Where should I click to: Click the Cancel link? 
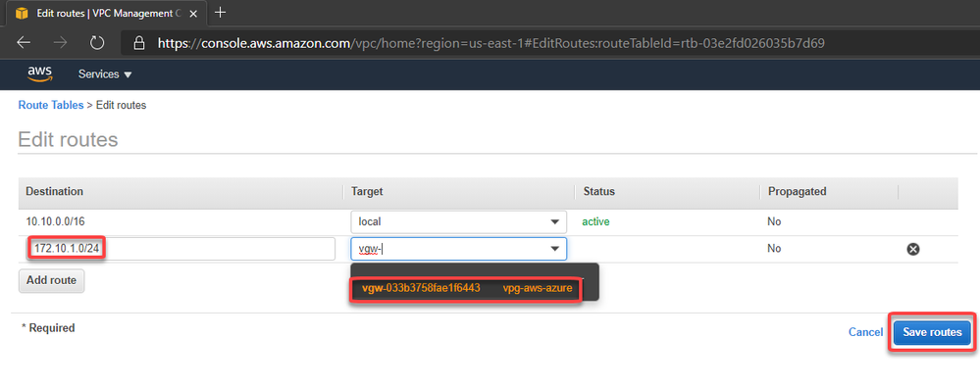(x=865, y=332)
